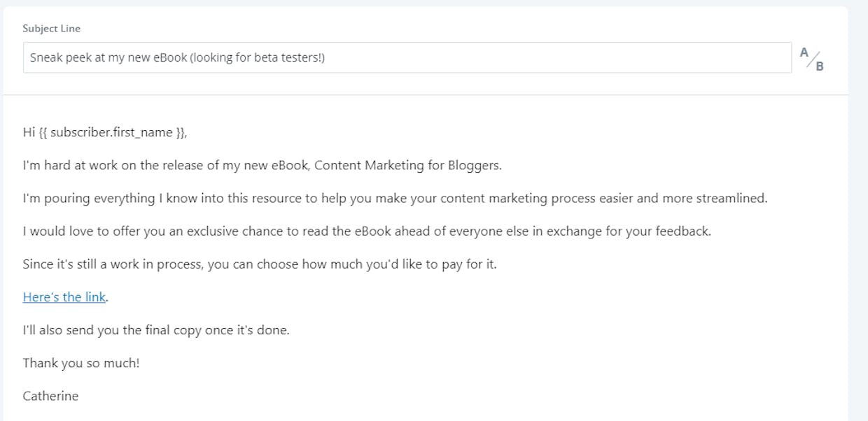Click the "Hi {{ subscriber.first_name }}," greeting line
The width and height of the screenshot is (868, 421).
coord(105,132)
